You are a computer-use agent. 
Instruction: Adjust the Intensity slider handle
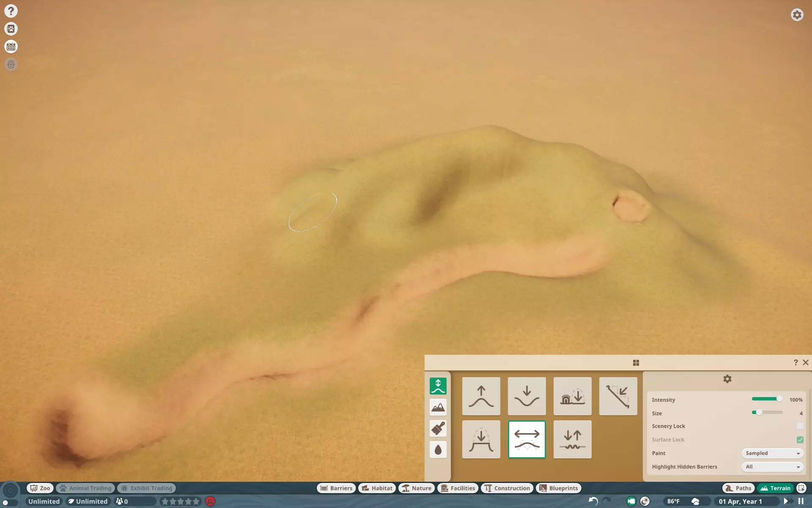coord(779,399)
